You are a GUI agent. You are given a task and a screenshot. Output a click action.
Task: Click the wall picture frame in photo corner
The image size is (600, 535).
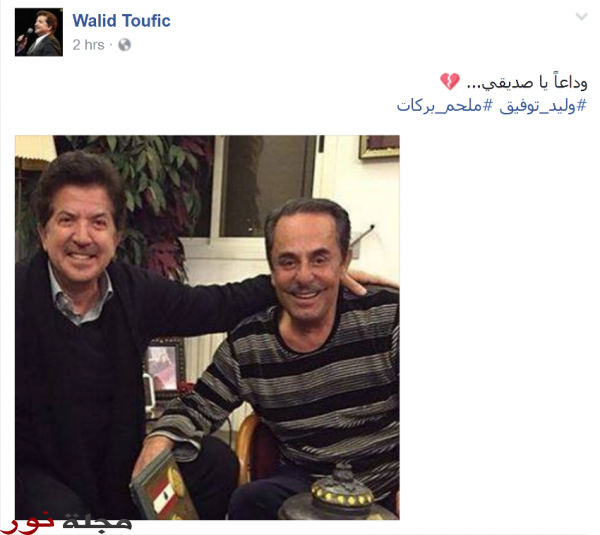click(379, 147)
